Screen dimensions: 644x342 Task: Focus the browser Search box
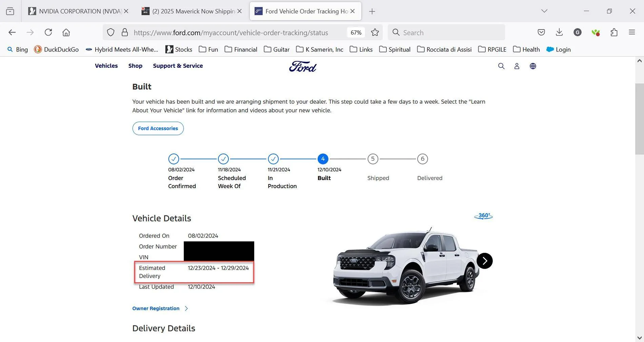click(x=446, y=33)
